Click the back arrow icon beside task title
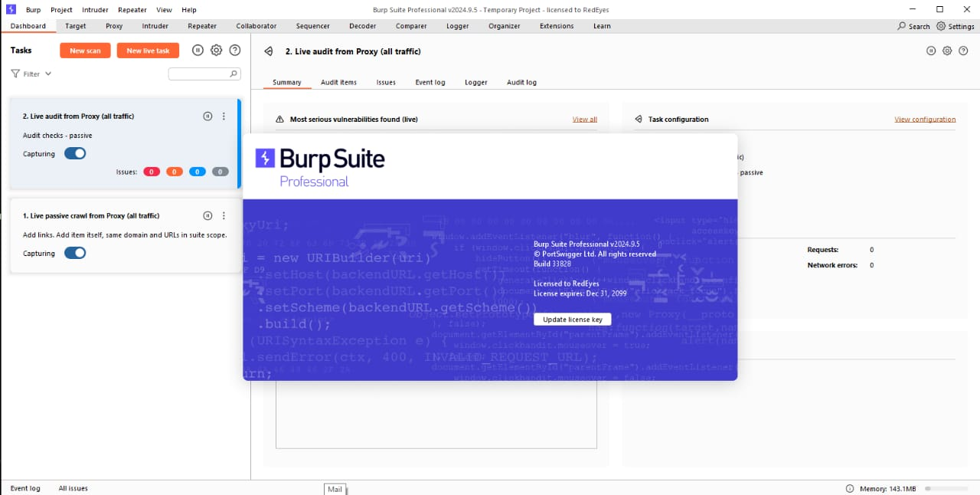Screen dimensions: 980x495 click(269, 51)
